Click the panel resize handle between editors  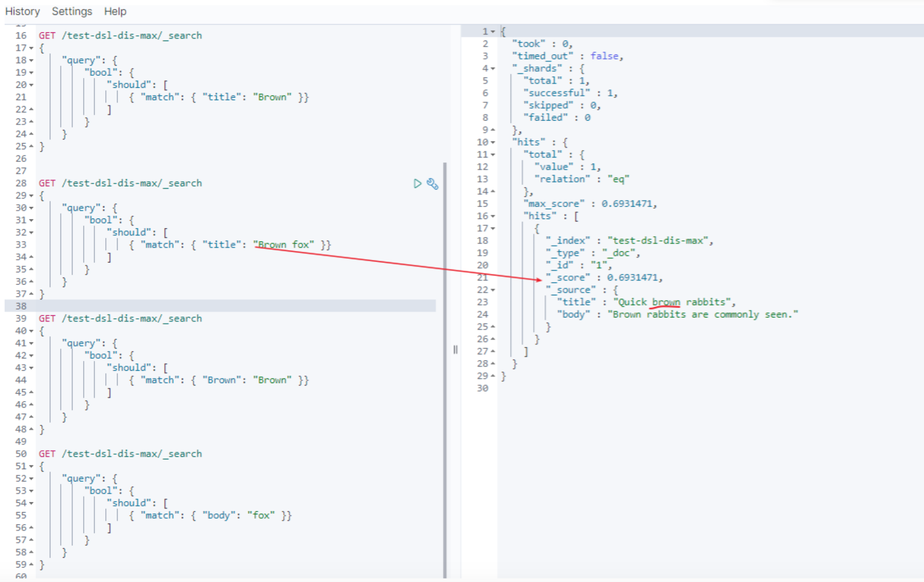click(x=455, y=350)
